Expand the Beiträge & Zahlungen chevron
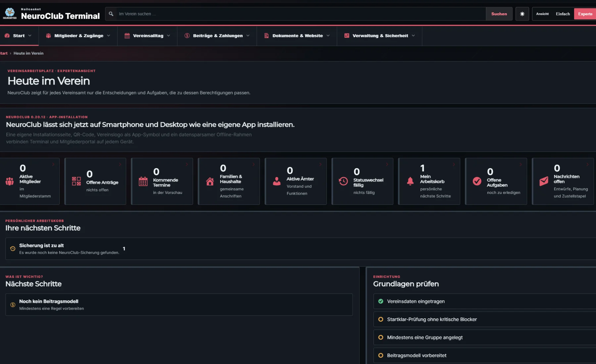The width and height of the screenshot is (596, 364). [x=248, y=36]
